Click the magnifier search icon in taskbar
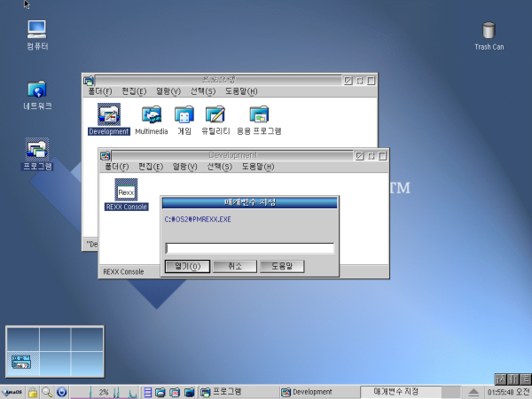532x399 pixels. point(46,392)
